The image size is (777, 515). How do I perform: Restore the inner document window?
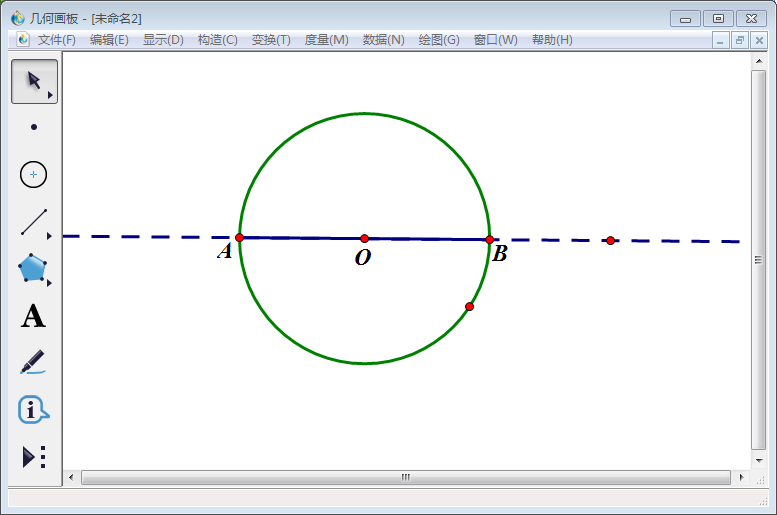pyautogui.click(x=739, y=40)
